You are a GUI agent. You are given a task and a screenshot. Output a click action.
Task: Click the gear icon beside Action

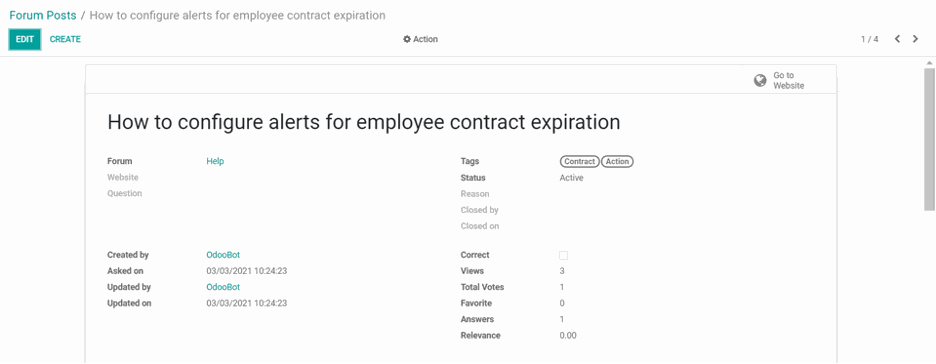coord(407,39)
